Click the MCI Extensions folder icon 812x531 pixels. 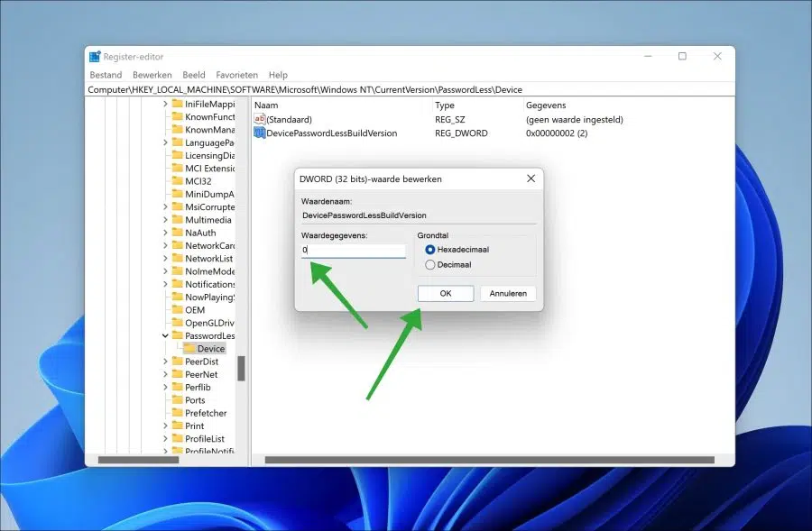click(178, 169)
